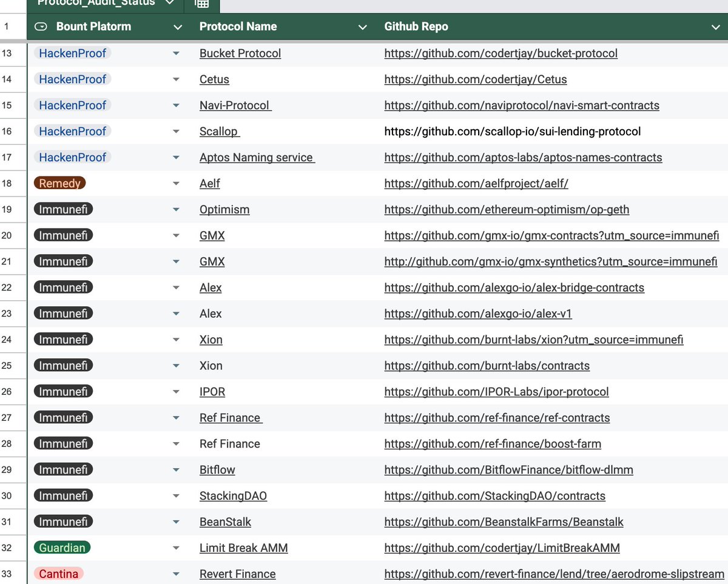The image size is (728, 584).
Task: Open the platform dropdown arrow in StackingDAO row
Action: click(x=176, y=497)
